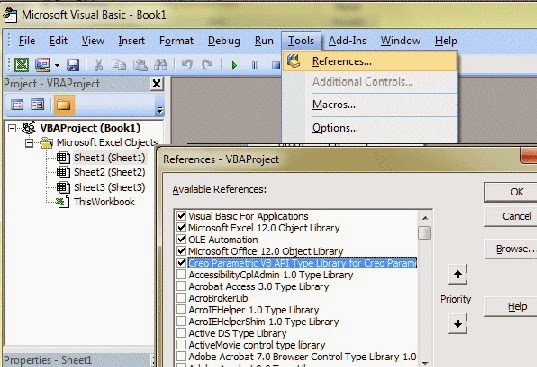Uncheck Microsoft Excel 12.0 Object Library
The image size is (537, 367).
point(181,228)
